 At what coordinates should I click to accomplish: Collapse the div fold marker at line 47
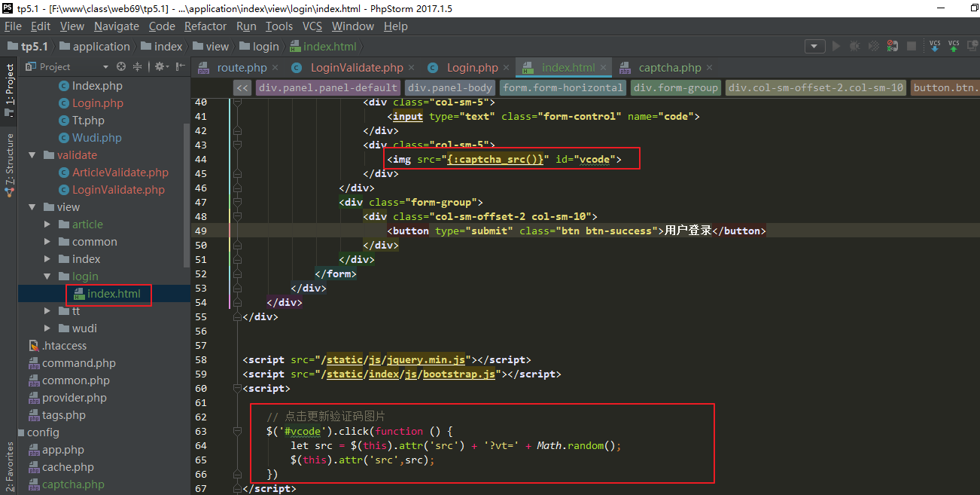point(237,202)
